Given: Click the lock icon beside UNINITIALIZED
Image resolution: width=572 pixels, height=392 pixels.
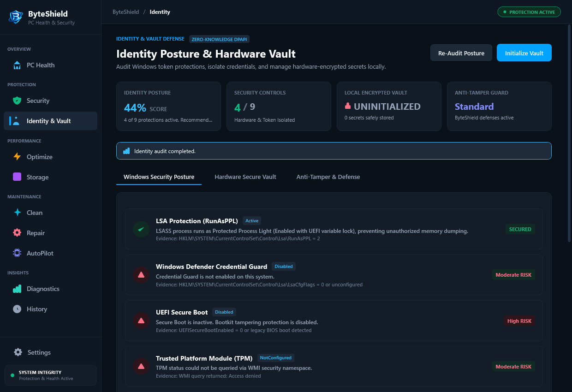Looking at the screenshot, I should (348, 106).
